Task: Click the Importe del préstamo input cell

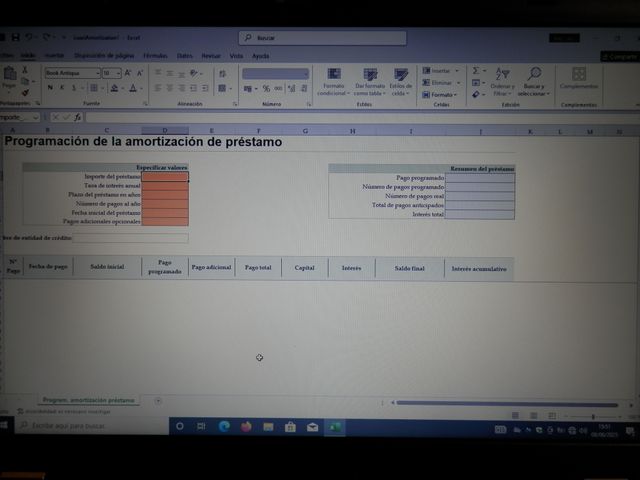Action: pyautogui.click(x=164, y=177)
